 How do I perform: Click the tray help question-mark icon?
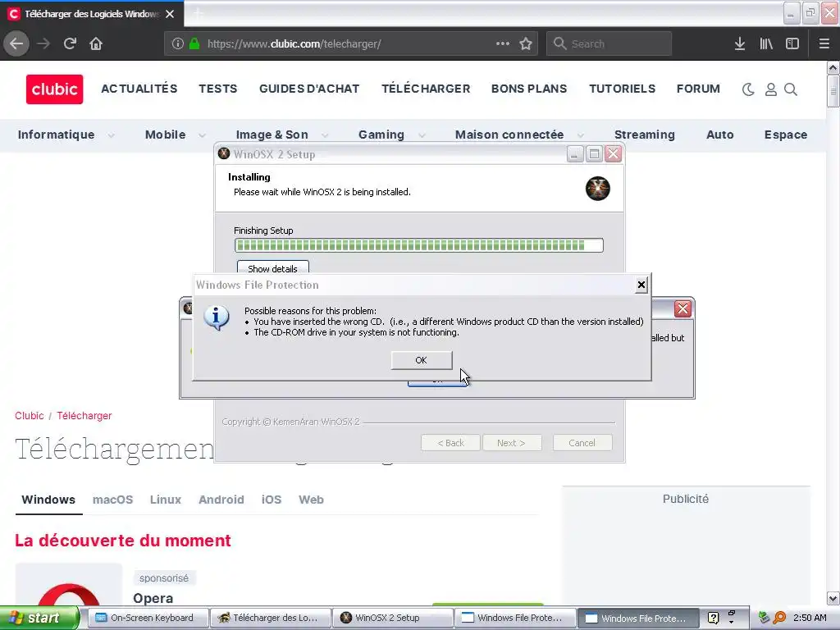(713, 618)
